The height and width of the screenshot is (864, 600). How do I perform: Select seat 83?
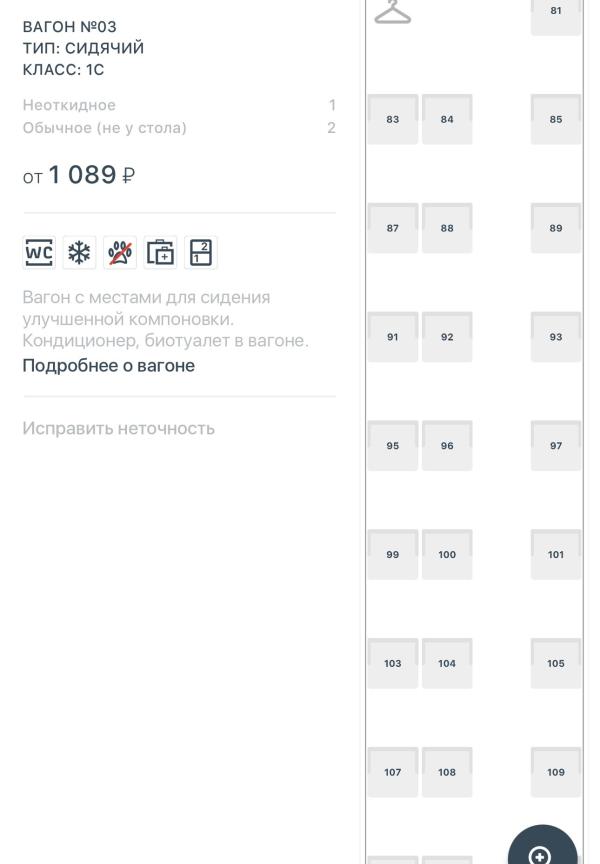pyautogui.click(x=392, y=120)
